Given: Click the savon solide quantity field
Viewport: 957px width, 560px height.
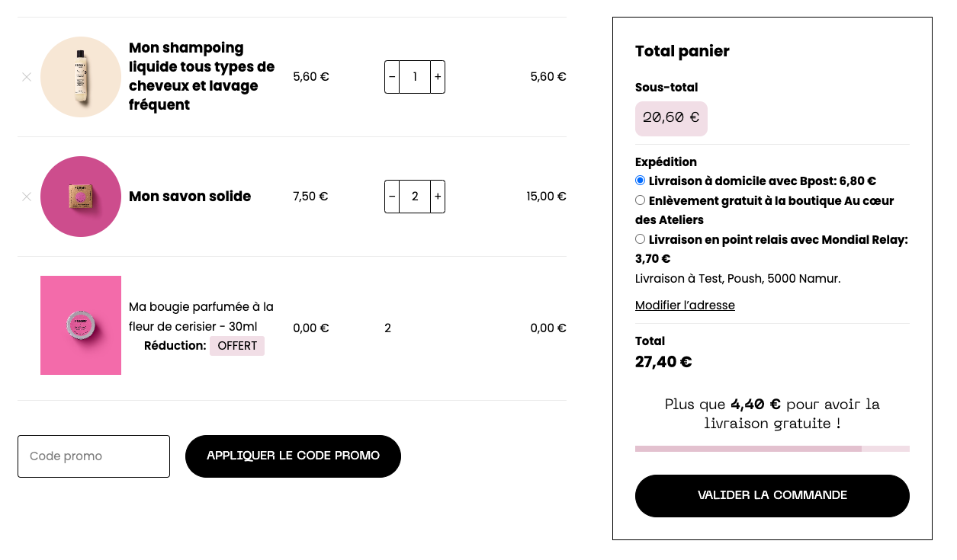Looking at the screenshot, I should (415, 197).
